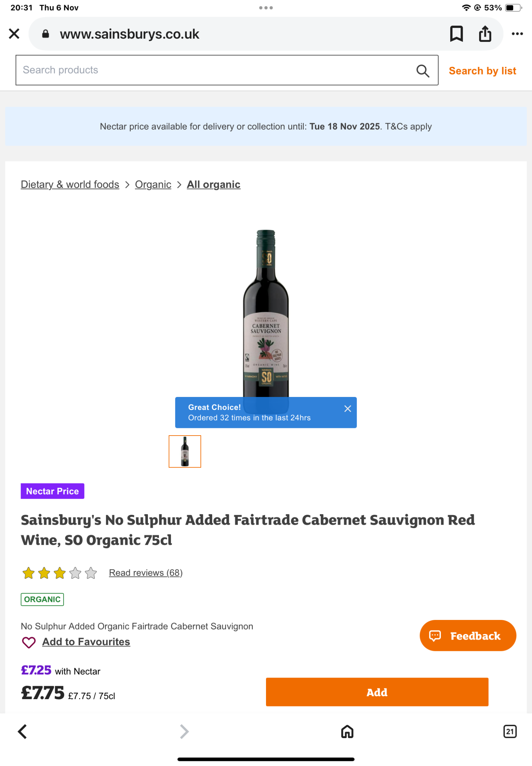
Task: Click the Add to Favourites link
Action: tap(86, 642)
